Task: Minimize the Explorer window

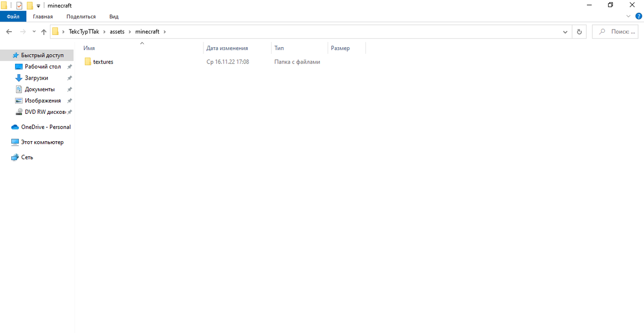Action: (589, 5)
